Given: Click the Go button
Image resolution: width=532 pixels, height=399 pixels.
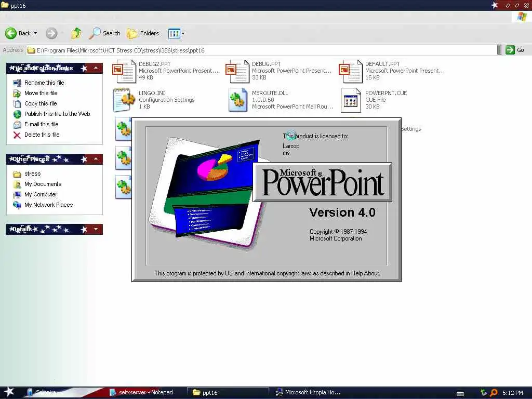Looking at the screenshot, I should pos(514,50).
